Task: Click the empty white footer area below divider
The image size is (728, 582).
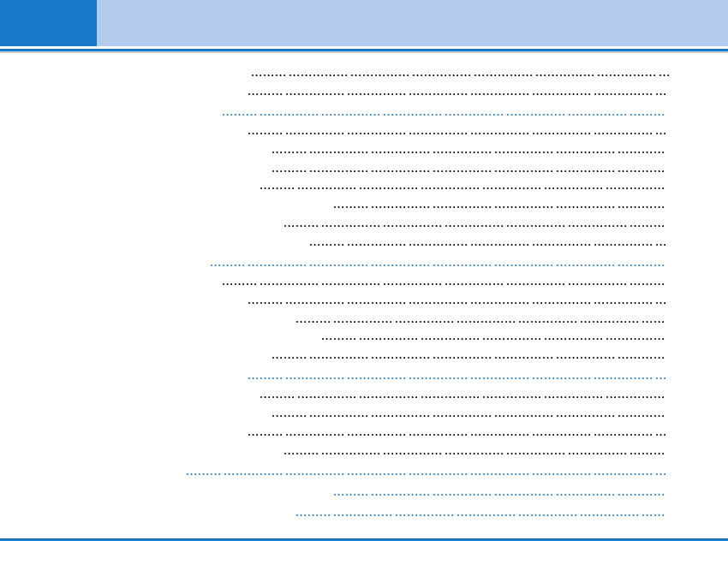Action: pyautogui.click(x=364, y=561)
